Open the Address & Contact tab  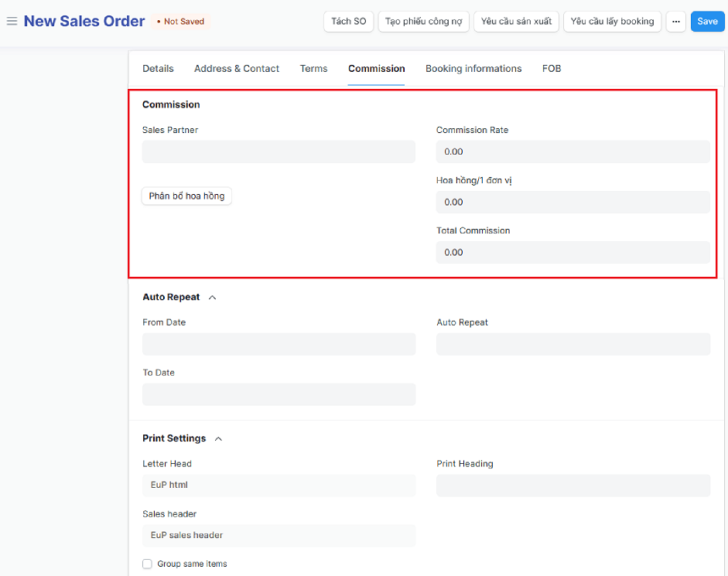(237, 69)
